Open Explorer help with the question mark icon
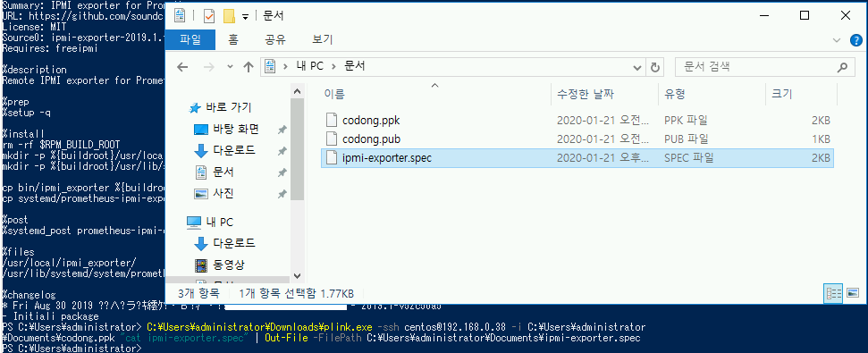868x353 pixels. pos(855,40)
